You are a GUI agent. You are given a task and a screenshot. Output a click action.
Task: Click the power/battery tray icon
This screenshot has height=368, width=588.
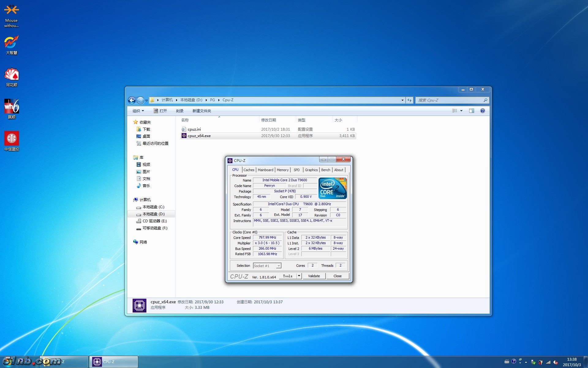coord(541,362)
